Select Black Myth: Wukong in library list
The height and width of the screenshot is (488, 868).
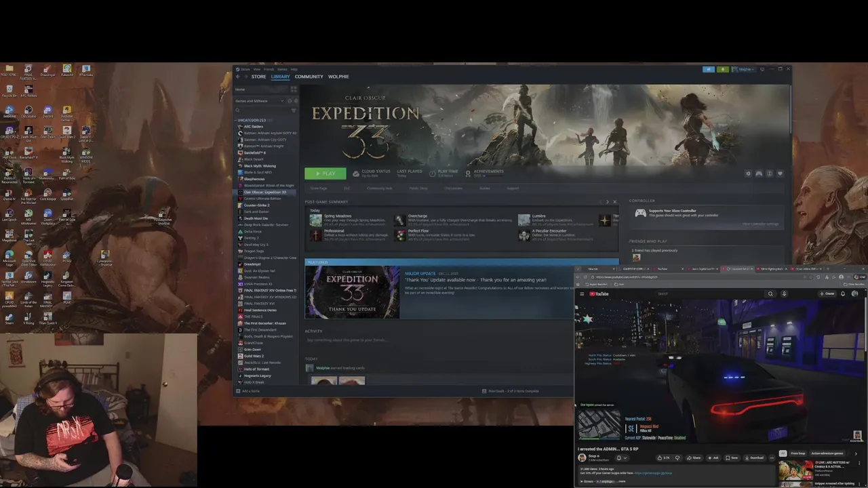[x=260, y=166]
